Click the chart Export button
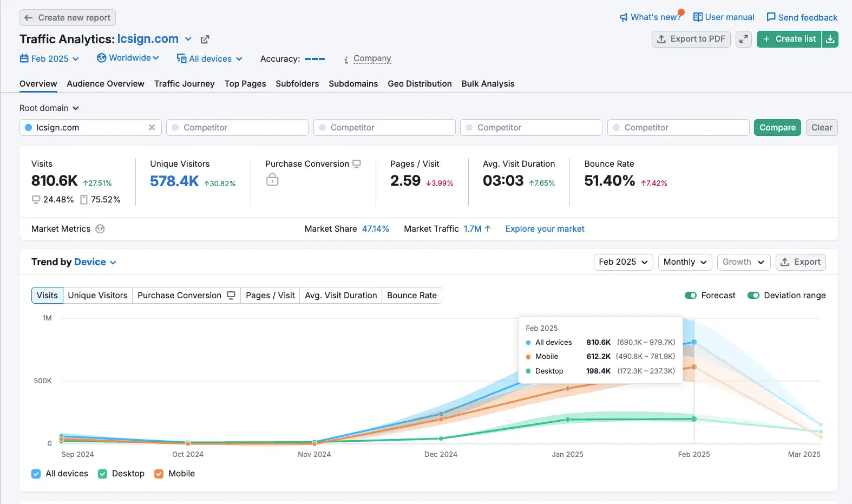Viewport: 852px width, 504px height. click(x=801, y=262)
